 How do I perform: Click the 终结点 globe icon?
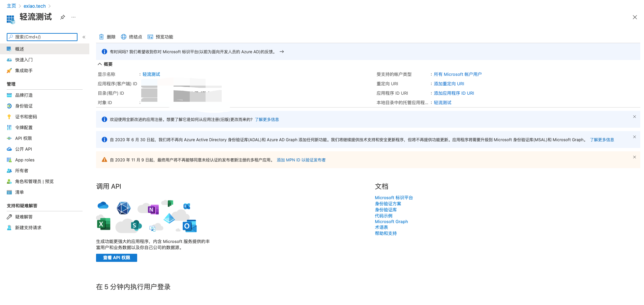(x=124, y=37)
